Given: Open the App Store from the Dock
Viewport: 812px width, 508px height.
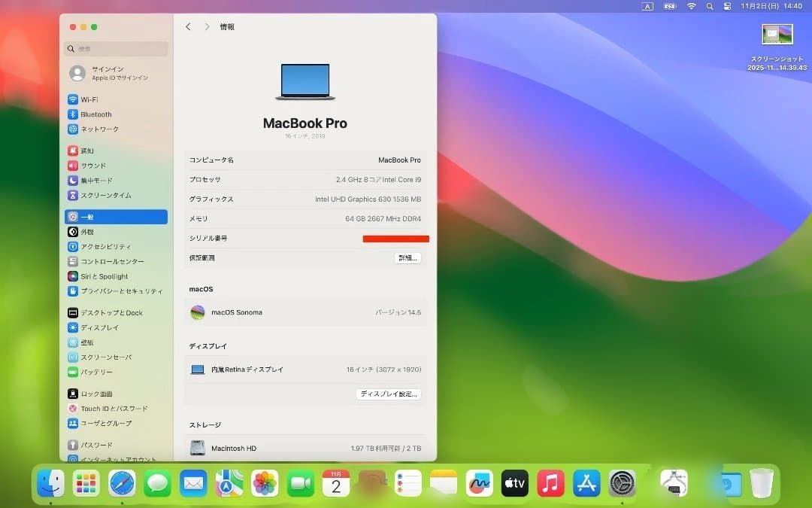Looking at the screenshot, I should 586,482.
